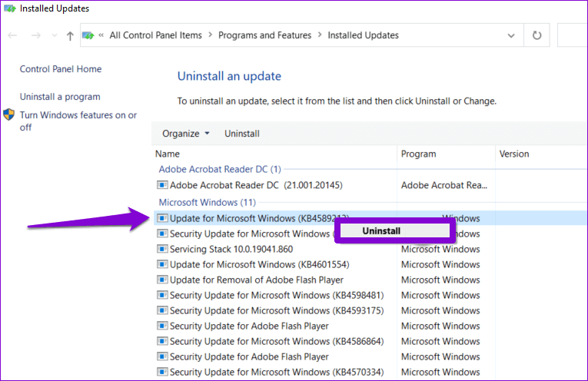Click Microsoft Windows cell in KB4570334 row
588x381 pixels.
click(x=440, y=372)
